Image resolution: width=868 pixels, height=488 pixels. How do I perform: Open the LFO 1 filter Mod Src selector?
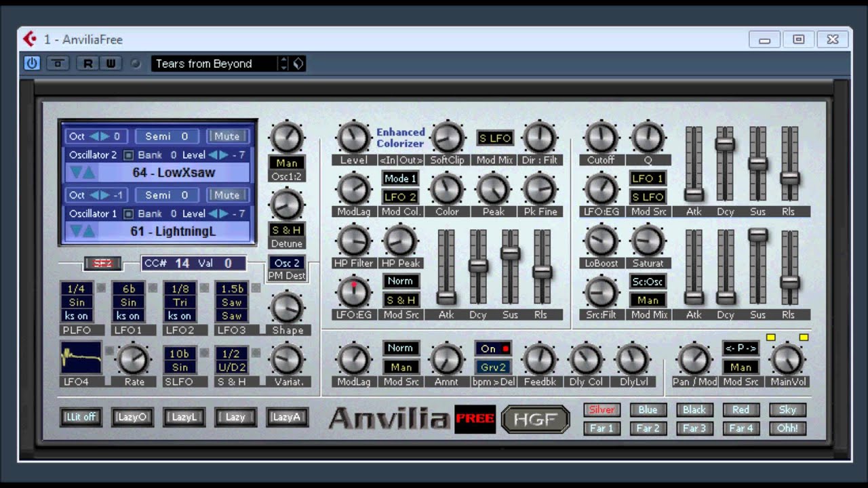point(648,178)
